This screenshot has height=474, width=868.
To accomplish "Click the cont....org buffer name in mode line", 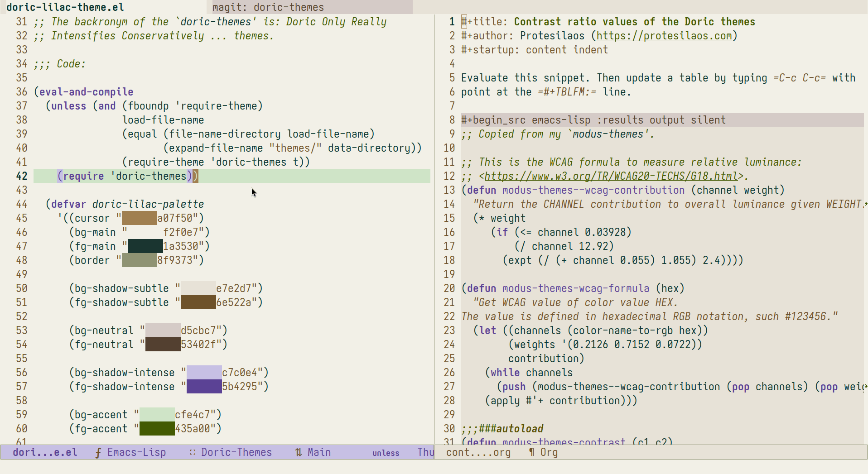I will pos(478,452).
